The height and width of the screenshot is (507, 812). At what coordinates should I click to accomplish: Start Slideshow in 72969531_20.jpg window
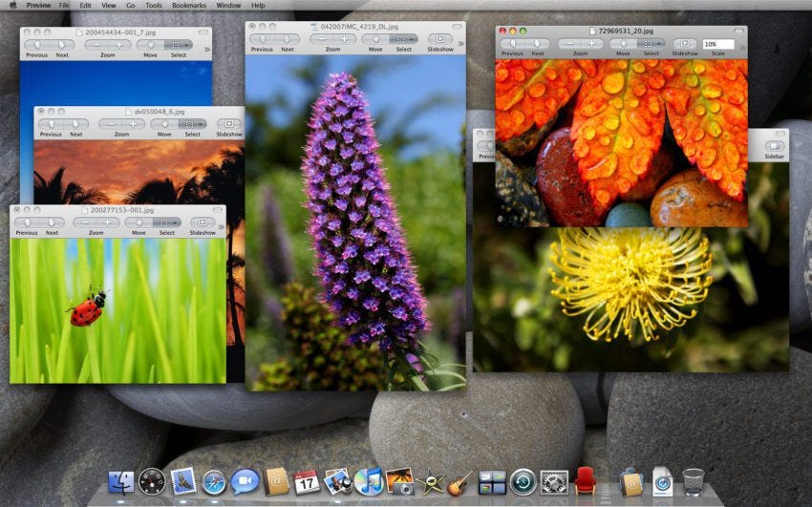pos(685,44)
